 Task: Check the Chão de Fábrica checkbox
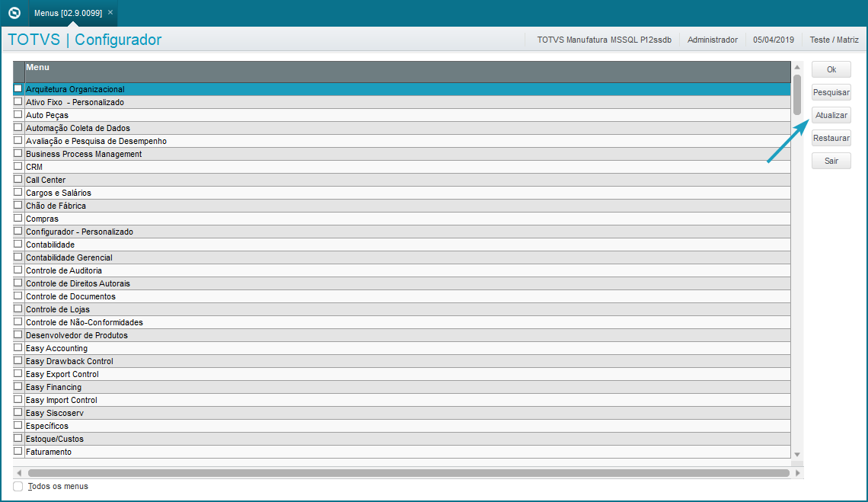(18, 205)
